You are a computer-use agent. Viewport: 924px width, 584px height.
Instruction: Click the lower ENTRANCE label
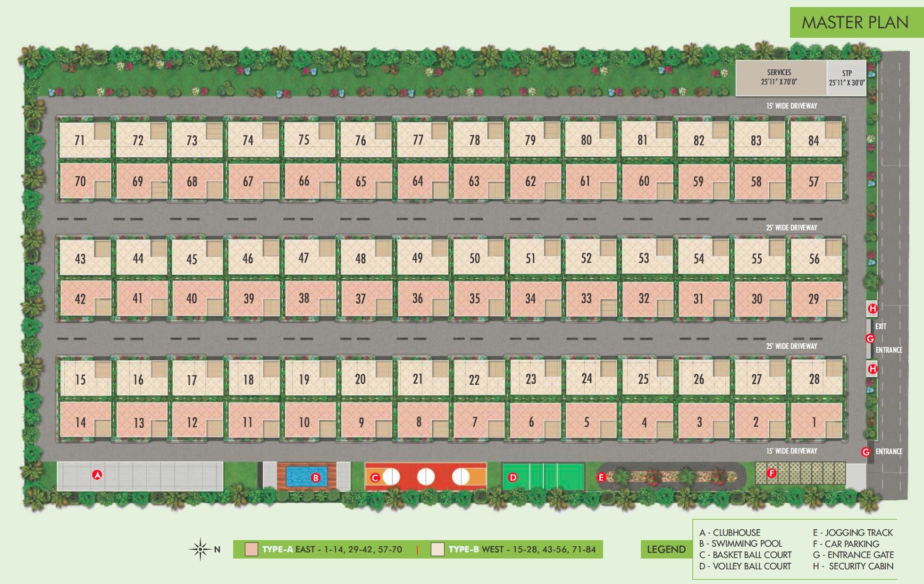(889, 452)
